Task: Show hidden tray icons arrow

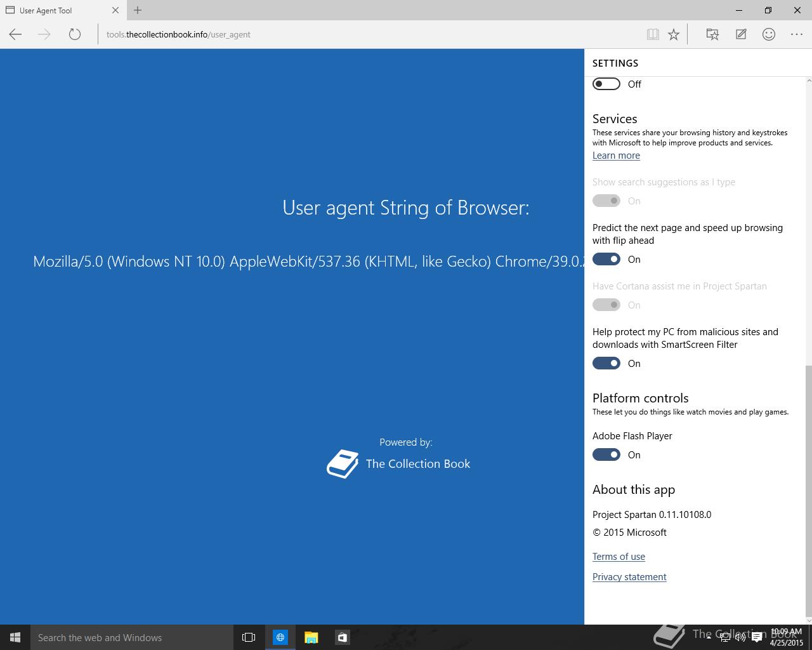Action: tap(709, 638)
